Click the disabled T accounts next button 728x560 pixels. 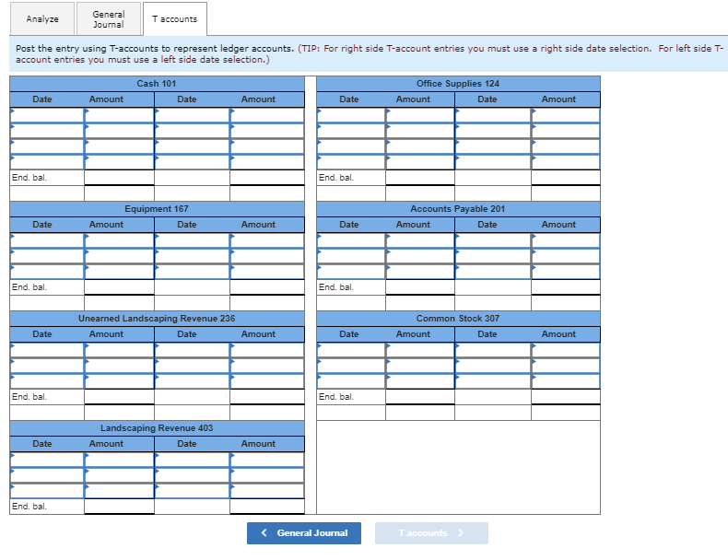coord(431,533)
